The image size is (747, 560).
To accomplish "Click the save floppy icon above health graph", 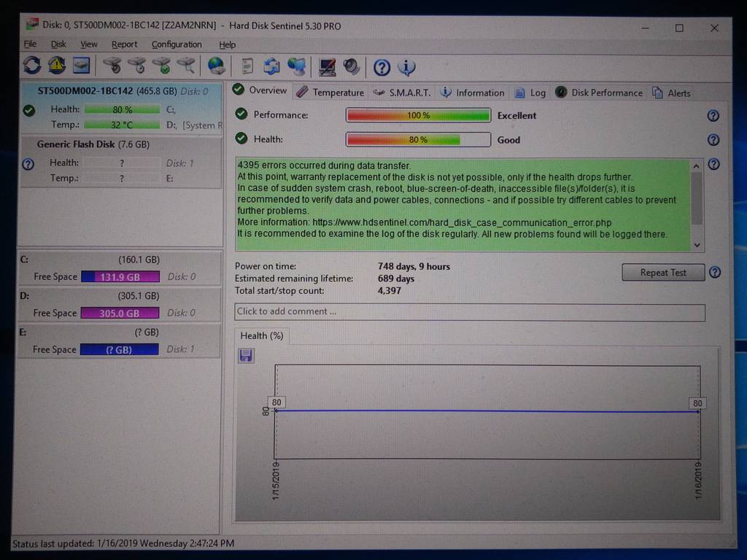I will coord(246,355).
